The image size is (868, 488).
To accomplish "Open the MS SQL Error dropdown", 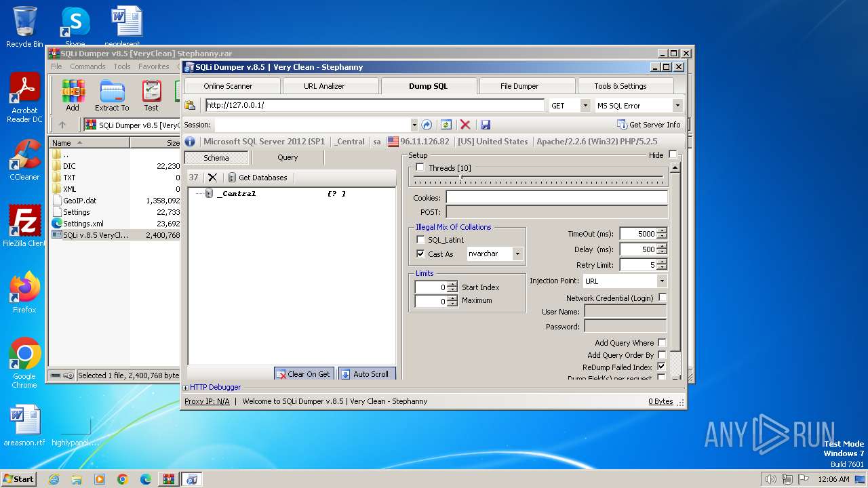I will [x=677, y=106].
